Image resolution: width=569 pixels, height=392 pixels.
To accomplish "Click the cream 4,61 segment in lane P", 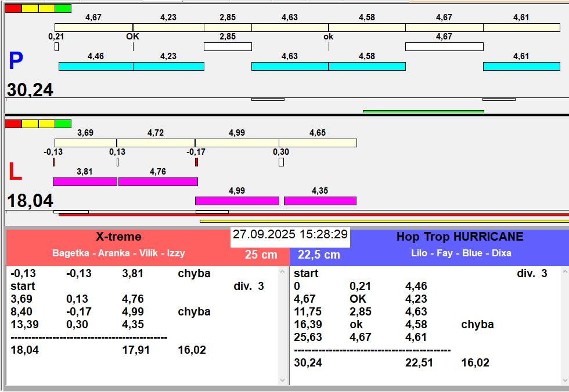I will (521, 27).
